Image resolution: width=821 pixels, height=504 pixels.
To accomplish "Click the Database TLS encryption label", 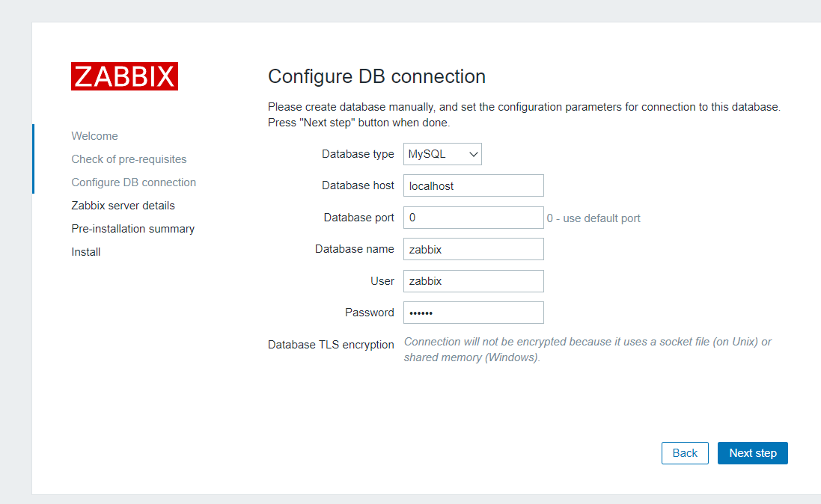I will click(331, 345).
